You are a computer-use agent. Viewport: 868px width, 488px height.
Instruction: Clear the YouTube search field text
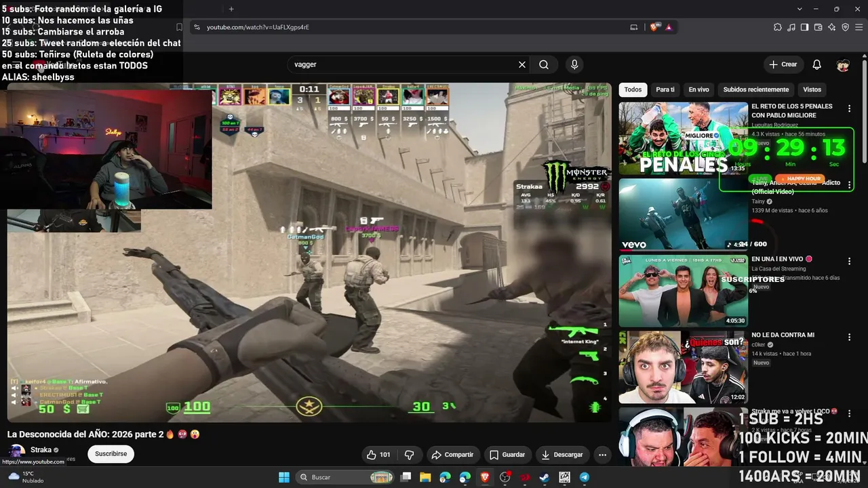click(x=522, y=64)
